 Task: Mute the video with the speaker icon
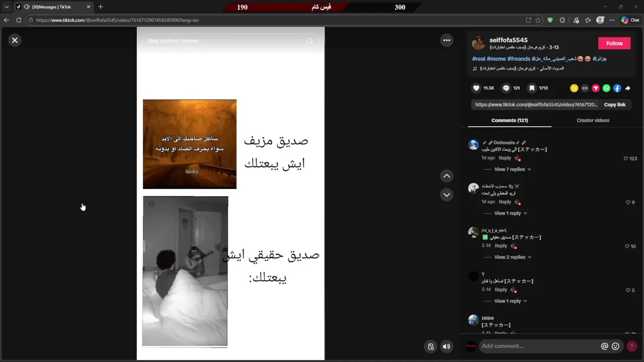click(x=446, y=346)
